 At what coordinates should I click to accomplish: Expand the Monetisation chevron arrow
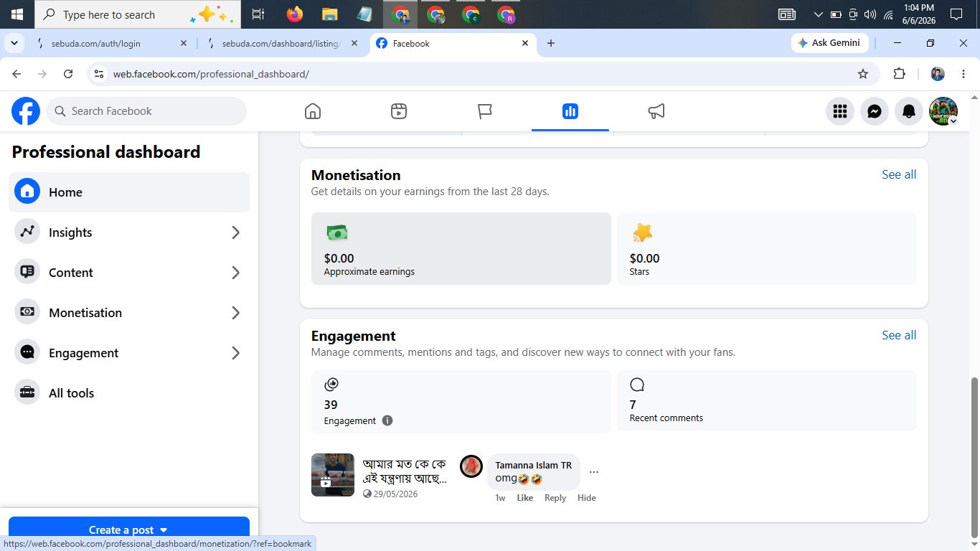[x=235, y=313]
